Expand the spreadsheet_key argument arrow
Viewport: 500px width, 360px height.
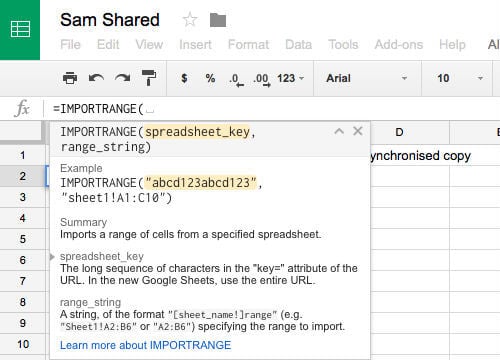tap(52, 257)
